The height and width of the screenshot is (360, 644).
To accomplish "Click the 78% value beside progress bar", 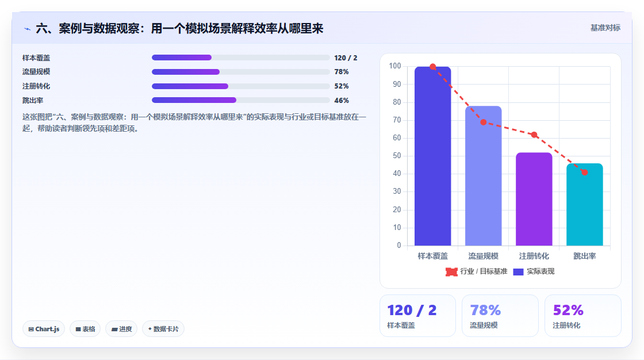I will click(342, 72).
